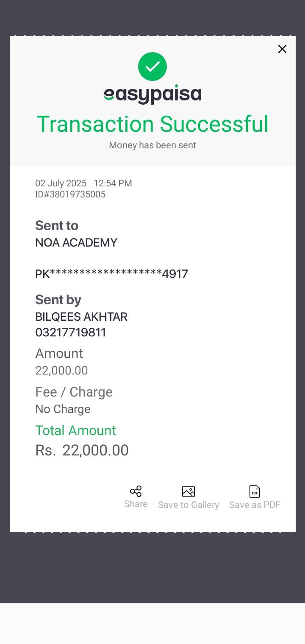
Task: Tap the Rs. 22,000.00 total amount
Action: pos(82,450)
